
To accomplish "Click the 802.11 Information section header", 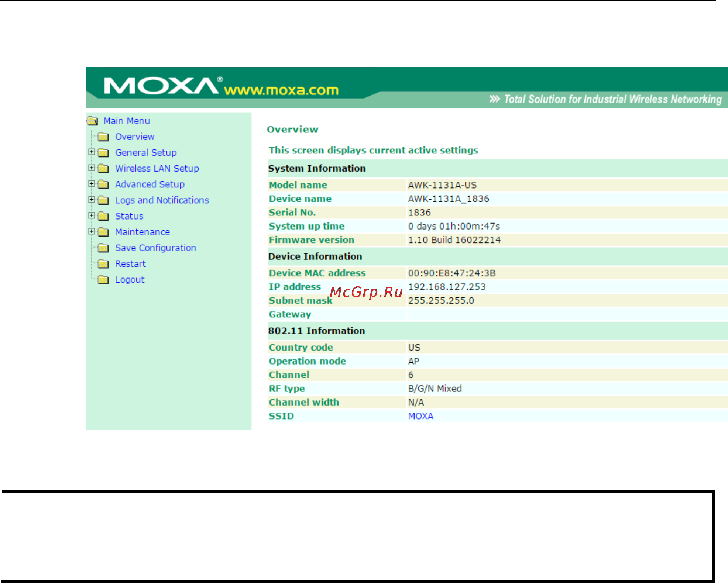I will [x=316, y=331].
